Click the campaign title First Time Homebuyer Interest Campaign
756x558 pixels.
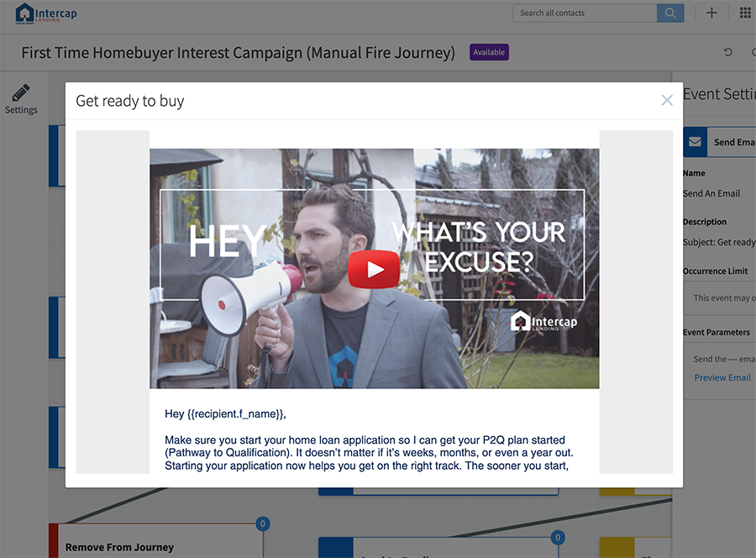click(239, 53)
